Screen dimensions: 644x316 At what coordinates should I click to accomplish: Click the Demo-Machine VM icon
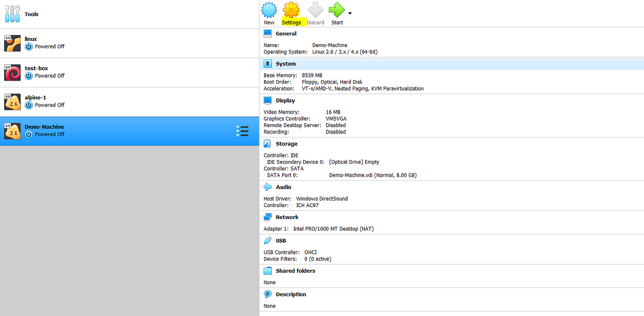click(12, 131)
